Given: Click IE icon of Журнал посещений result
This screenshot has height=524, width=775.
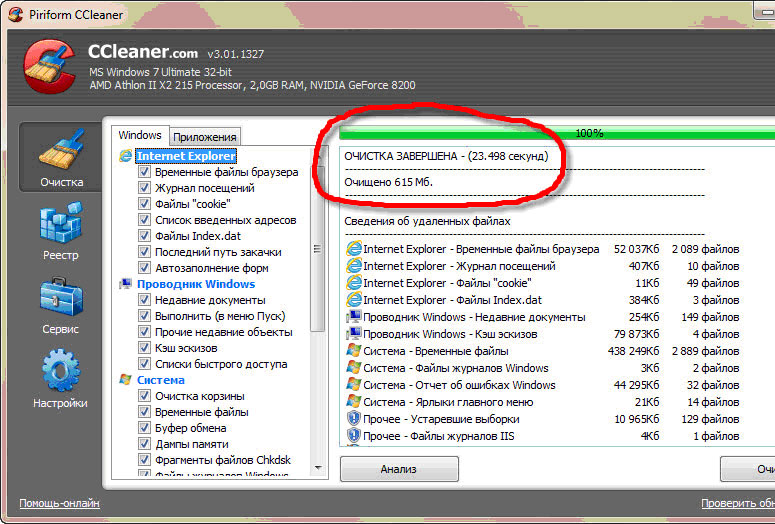Looking at the screenshot, I should coord(353,266).
